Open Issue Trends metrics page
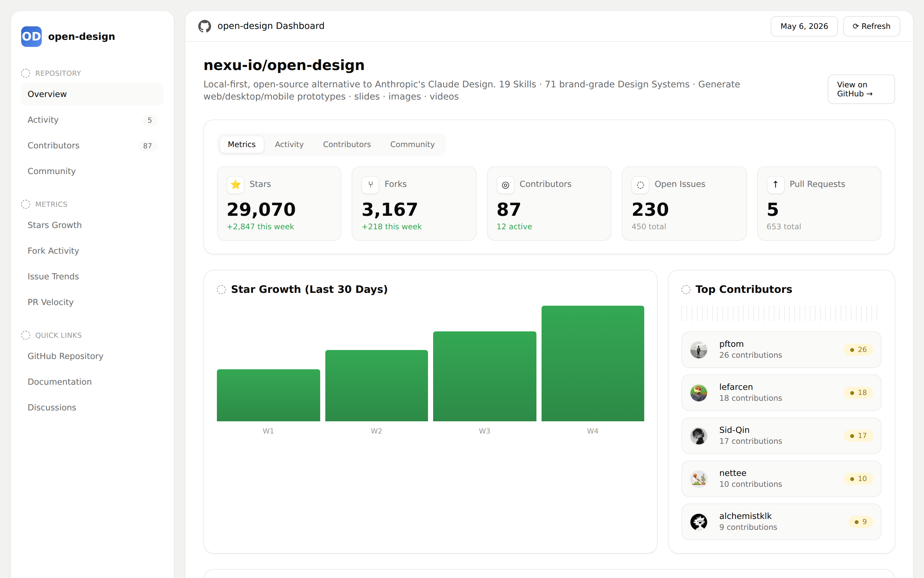Screen dimensions: 924x578 pos(92,276)
